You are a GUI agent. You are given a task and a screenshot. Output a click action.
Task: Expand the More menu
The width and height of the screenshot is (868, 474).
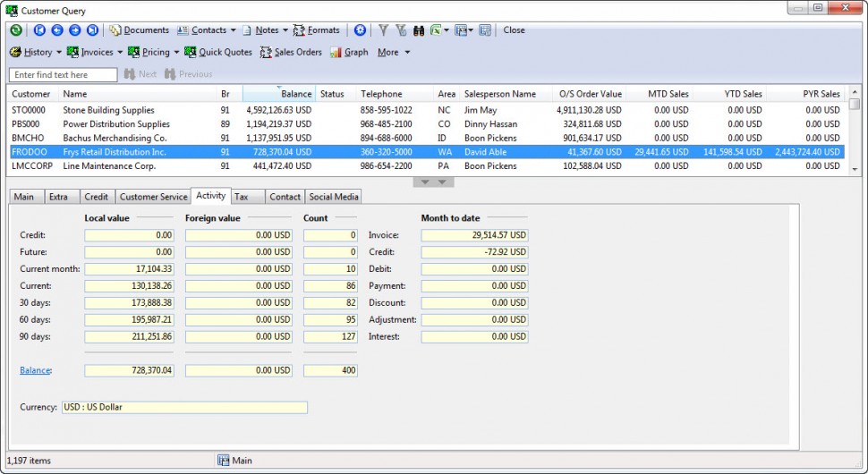tap(394, 52)
